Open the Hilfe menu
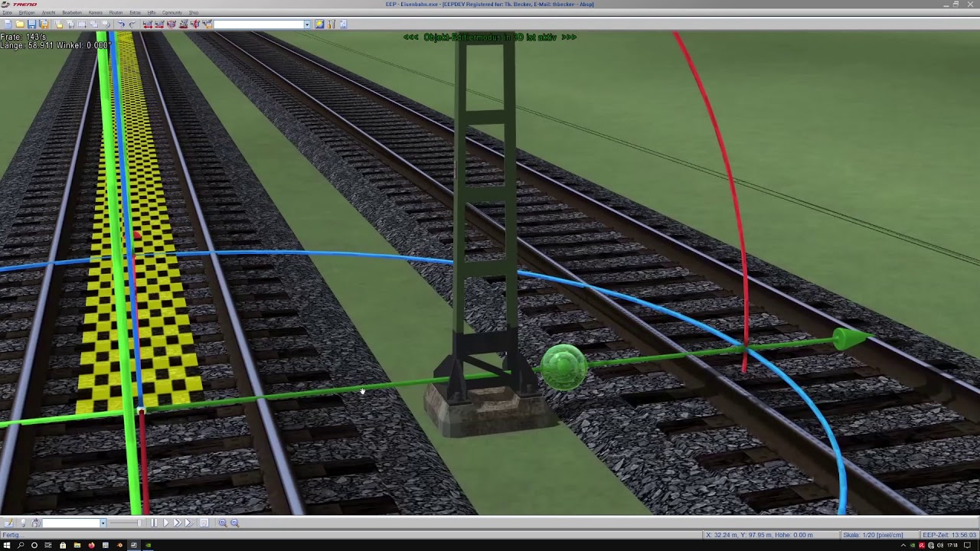Screen dimensions: 980x551 152,13
